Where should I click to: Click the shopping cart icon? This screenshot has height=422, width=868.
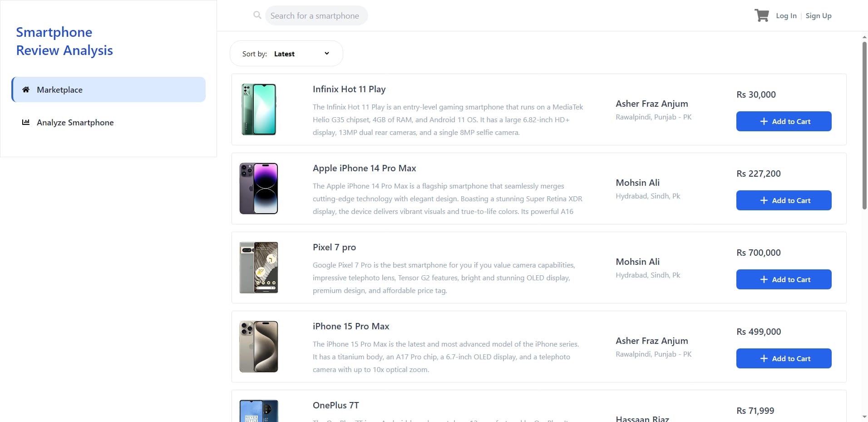click(x=761, y=15)
